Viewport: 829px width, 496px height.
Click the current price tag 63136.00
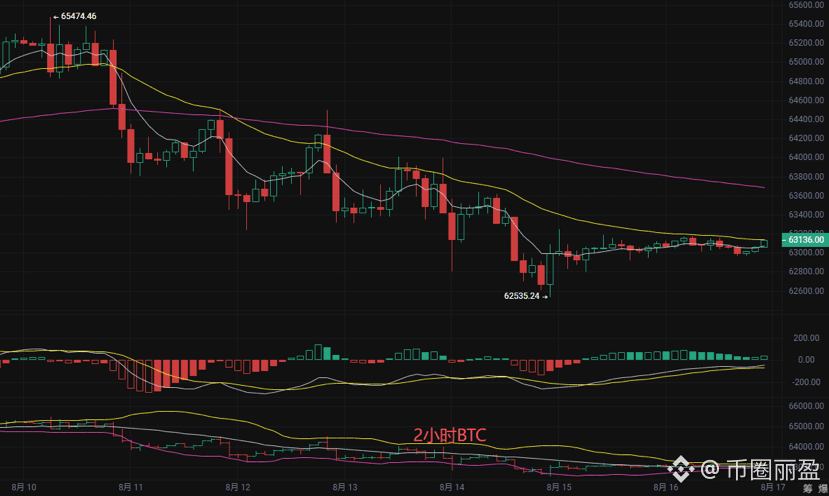pyautogui.click(x=804, y=240)
